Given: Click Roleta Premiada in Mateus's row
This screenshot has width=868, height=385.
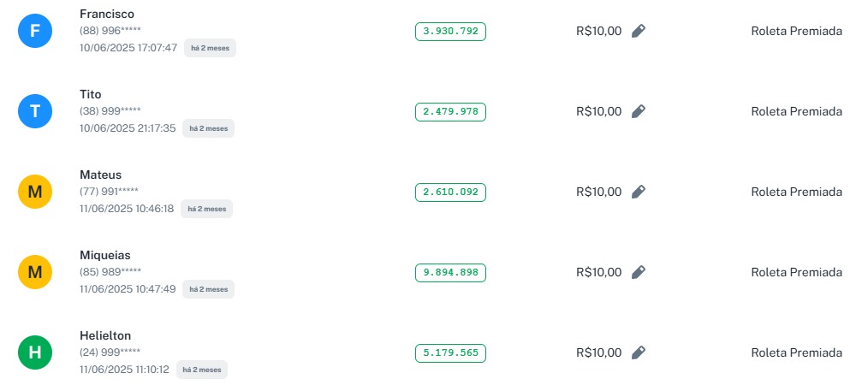Looking at the screenshot, I should (x=796, y=192).
